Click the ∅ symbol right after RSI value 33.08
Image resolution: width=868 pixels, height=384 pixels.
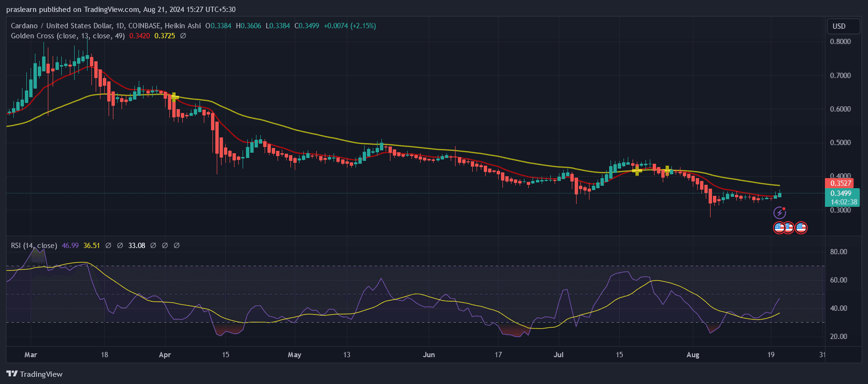pos(153,246)
